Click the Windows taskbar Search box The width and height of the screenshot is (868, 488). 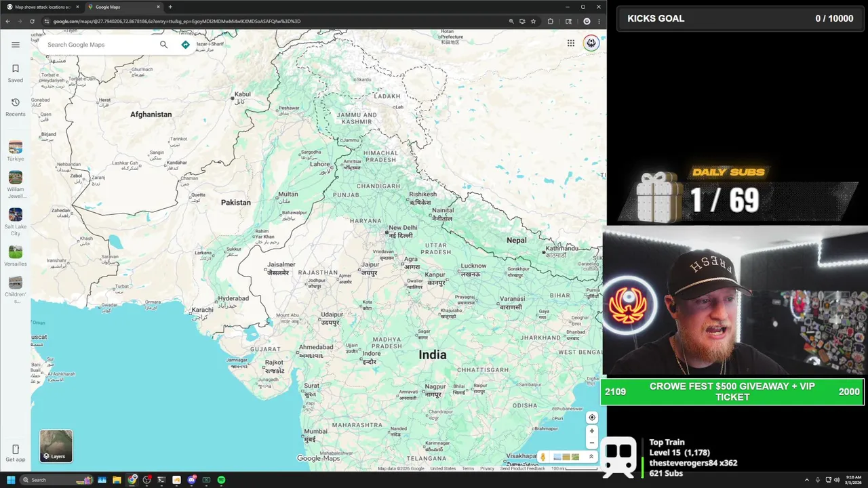click(58, 480)
